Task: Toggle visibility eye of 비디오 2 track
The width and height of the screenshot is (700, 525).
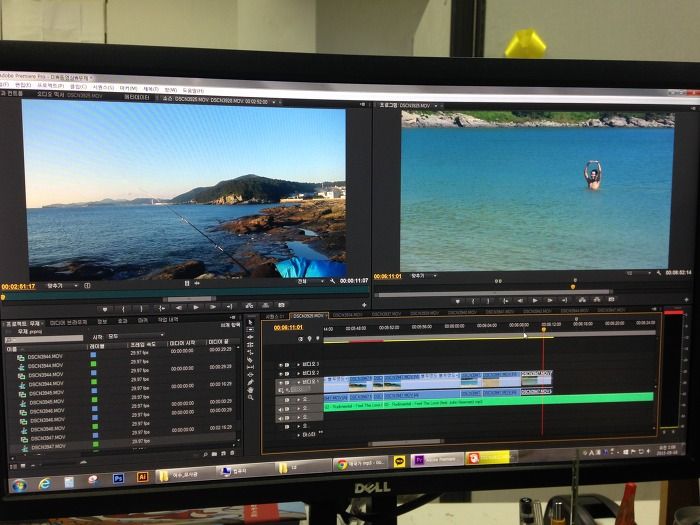Action: (281, 373)
